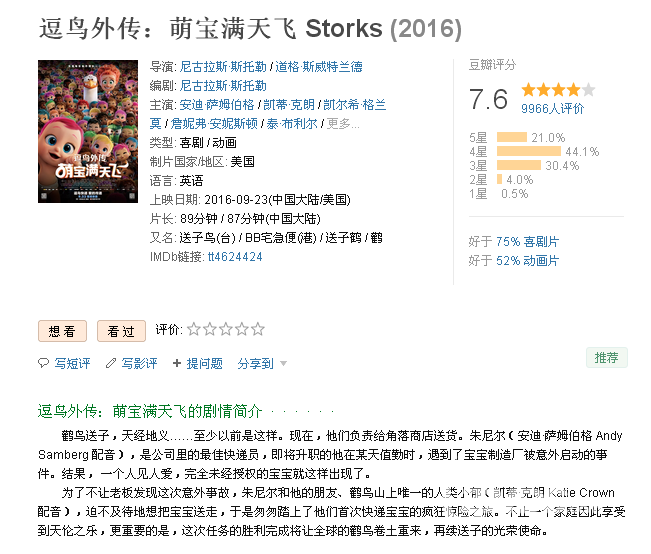651x554 pixels.
Task: Click the green 推荐 button
Action: 607,358
